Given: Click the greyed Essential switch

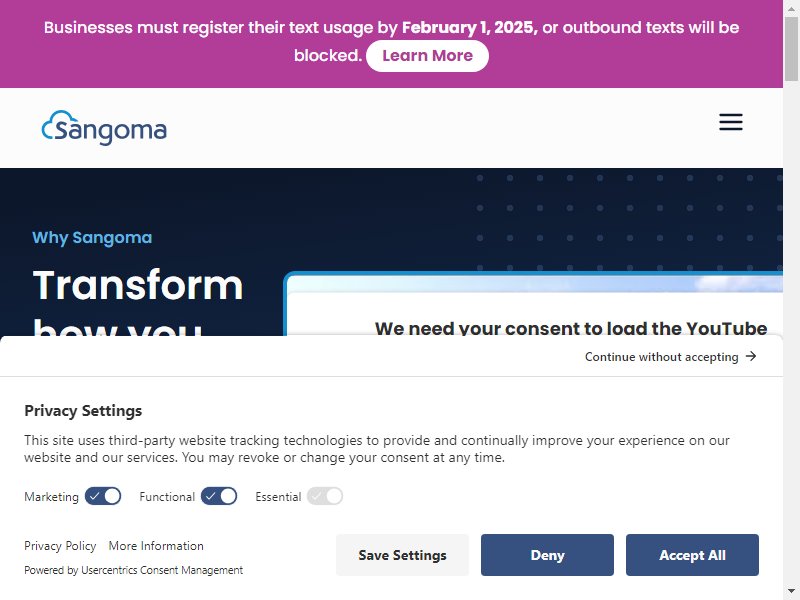Looking at the screenshot, I should (x=325, y=496).
